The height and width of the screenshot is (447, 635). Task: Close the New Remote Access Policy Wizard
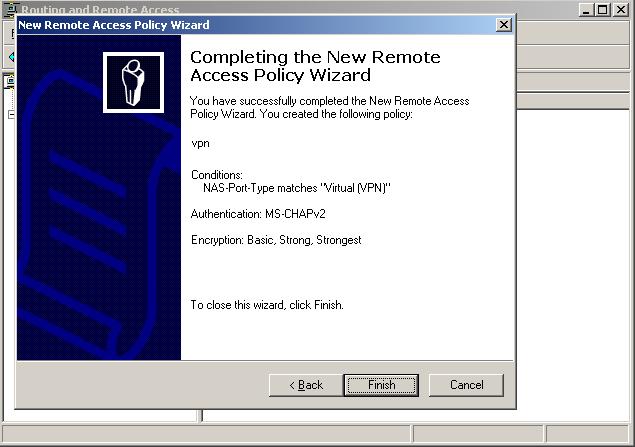(503, 25)
